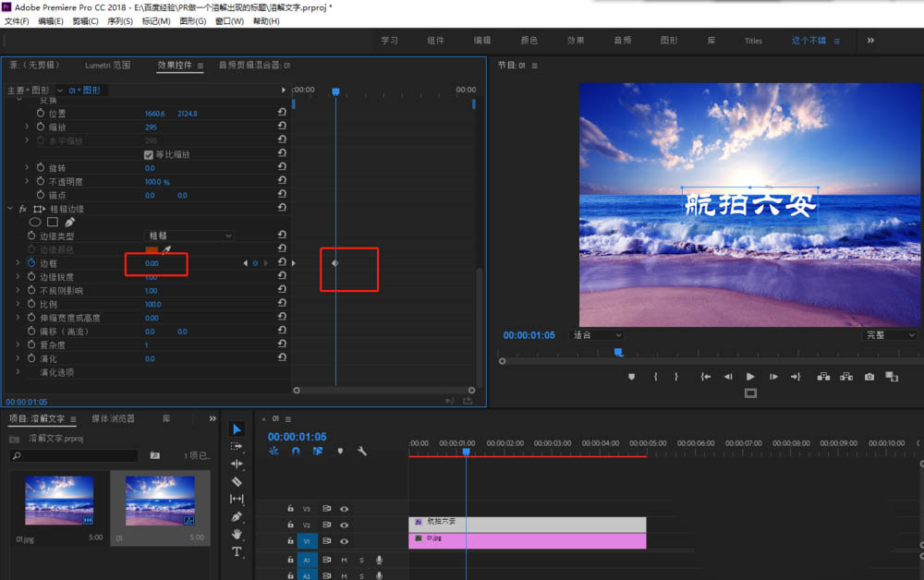Expand the 演化选项 section
Screen dimensions: 924x580
pyautogui.click(x=18, y=372)
